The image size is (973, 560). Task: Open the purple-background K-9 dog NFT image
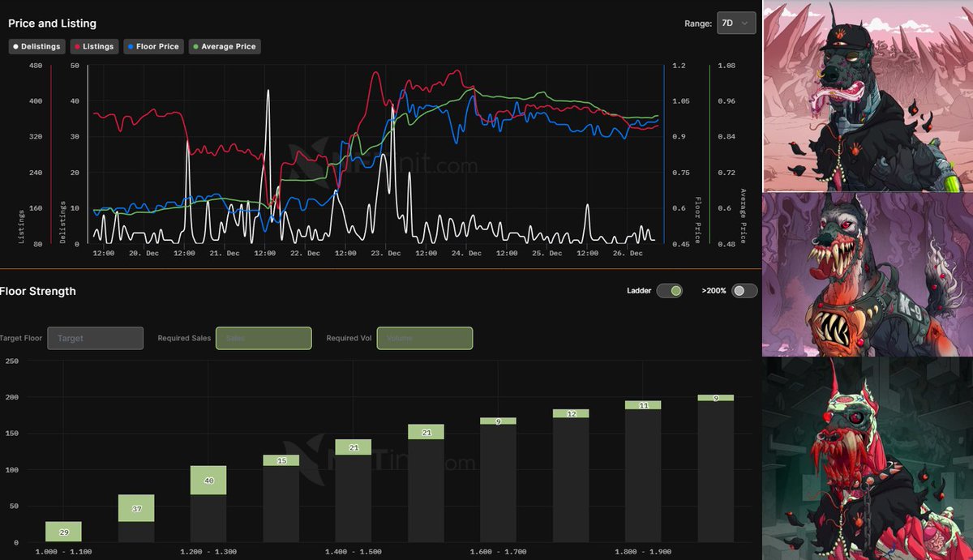pos(868,275)
